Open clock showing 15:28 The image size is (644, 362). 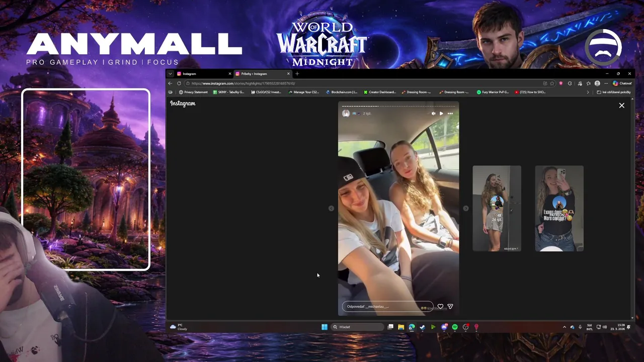tap(617, 327)
